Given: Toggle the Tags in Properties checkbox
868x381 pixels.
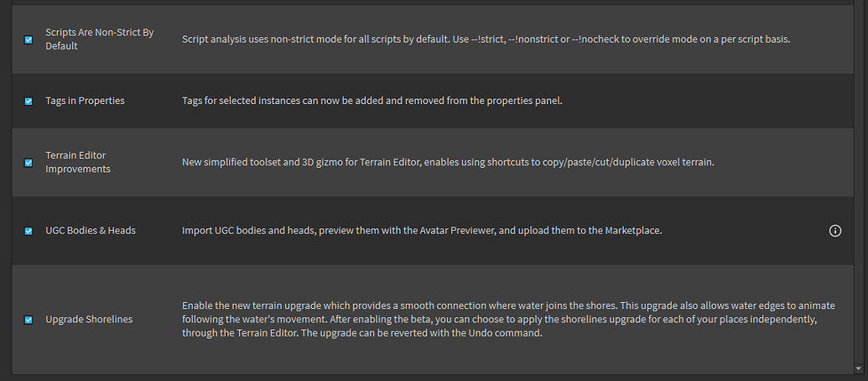Looking at the screenshot, I should 29,102.
